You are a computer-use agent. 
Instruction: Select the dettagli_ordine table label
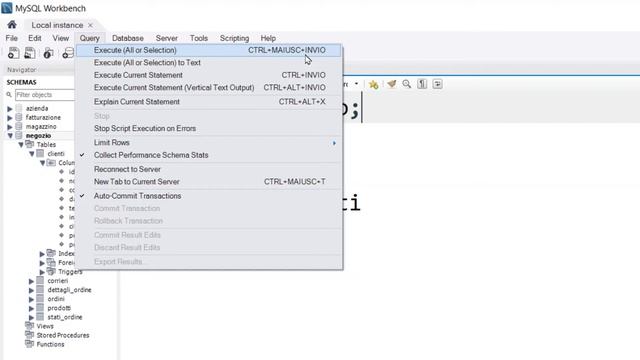click(x=69, y=290)
